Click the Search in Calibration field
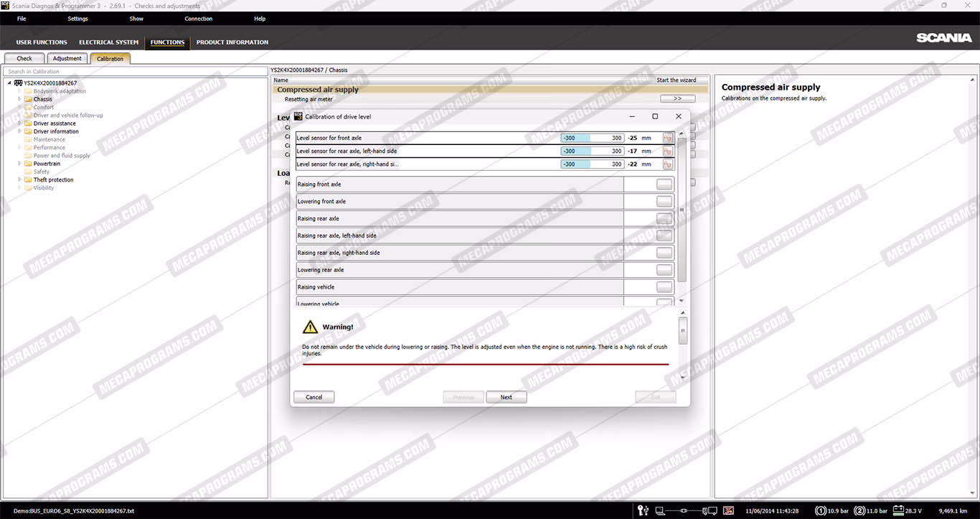 tap(135, 72)
